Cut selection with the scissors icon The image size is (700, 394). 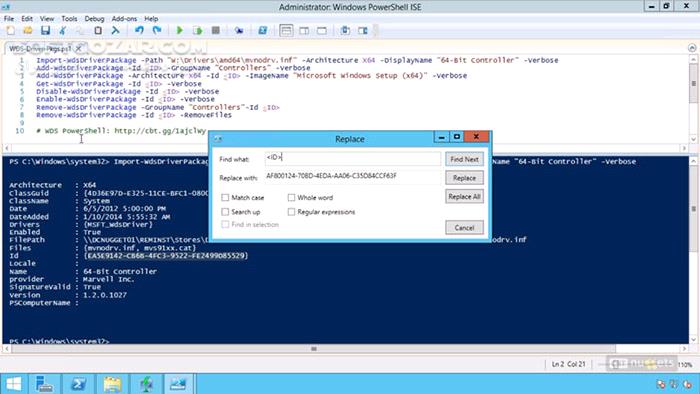[63, 30]
